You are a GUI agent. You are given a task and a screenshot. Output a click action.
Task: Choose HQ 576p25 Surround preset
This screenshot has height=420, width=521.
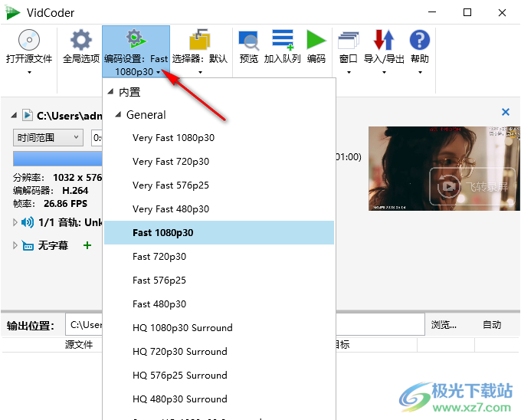(219, 375)
